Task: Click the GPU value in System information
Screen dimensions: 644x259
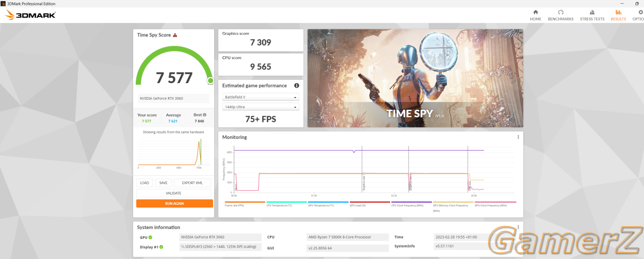Action: 219,237
